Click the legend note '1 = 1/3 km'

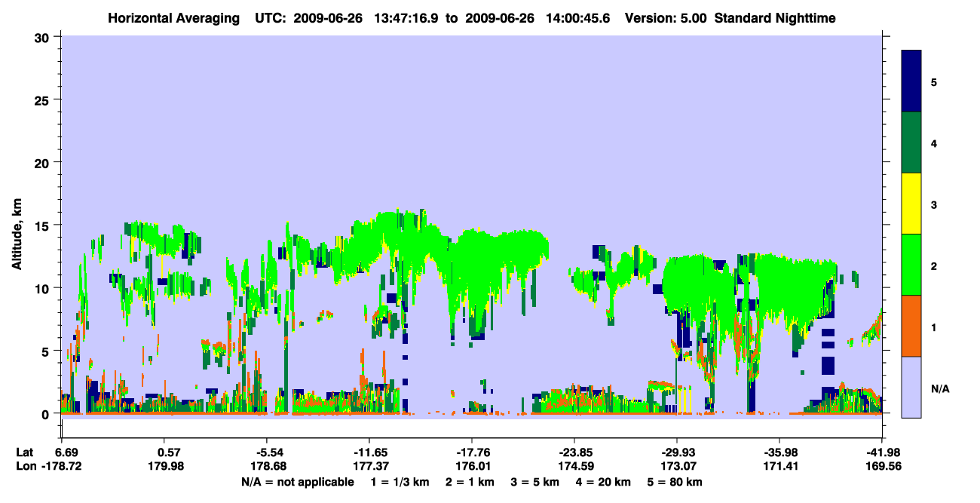click(399, 482)
